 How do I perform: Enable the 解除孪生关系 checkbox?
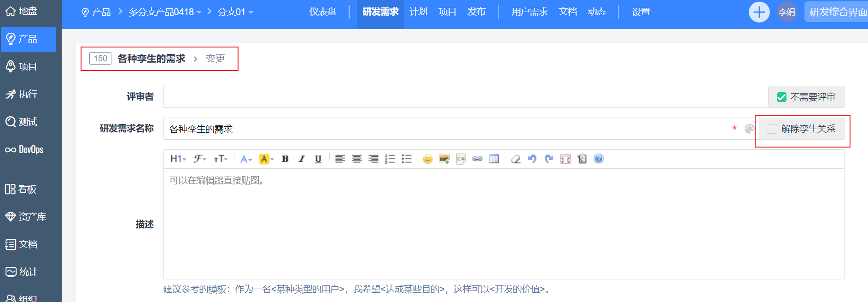pyautogui.click(x=772, y=129)
